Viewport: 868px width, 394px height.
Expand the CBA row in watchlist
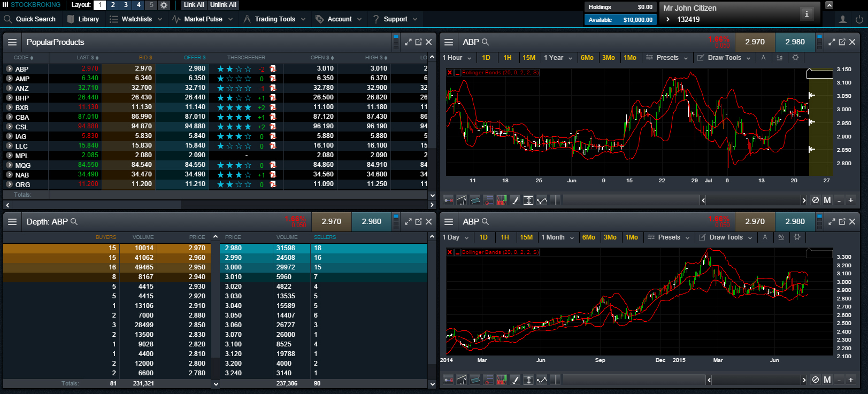tap(9, 117)
